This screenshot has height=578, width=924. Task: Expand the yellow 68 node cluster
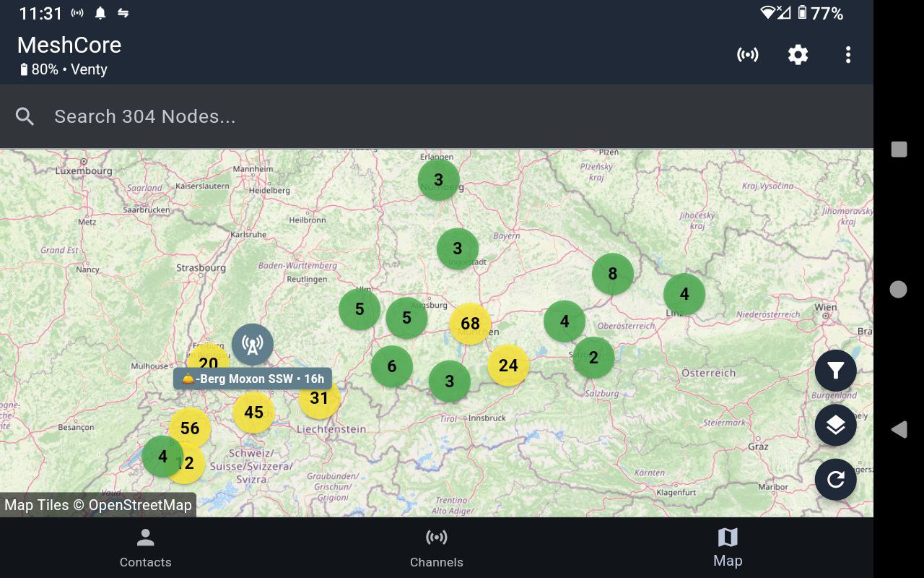(470, 324)
